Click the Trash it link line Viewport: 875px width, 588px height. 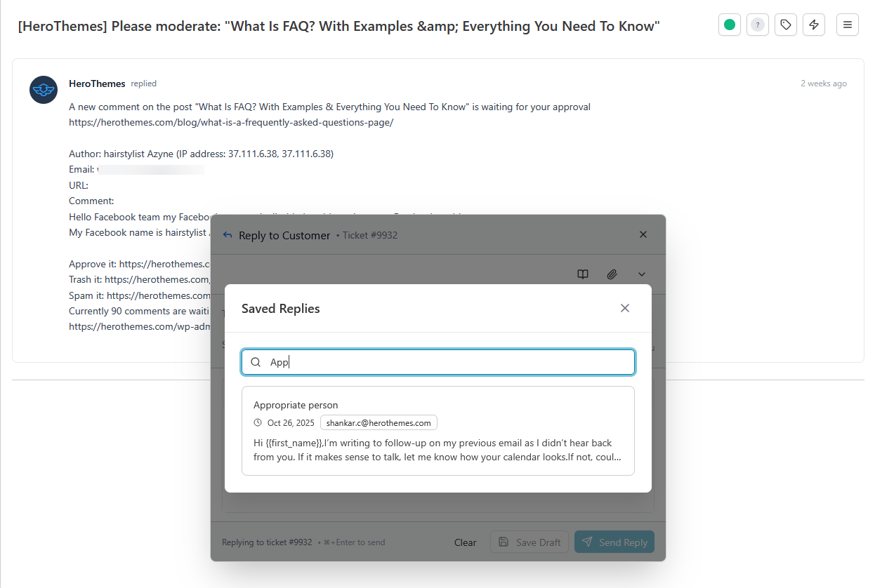140,280
